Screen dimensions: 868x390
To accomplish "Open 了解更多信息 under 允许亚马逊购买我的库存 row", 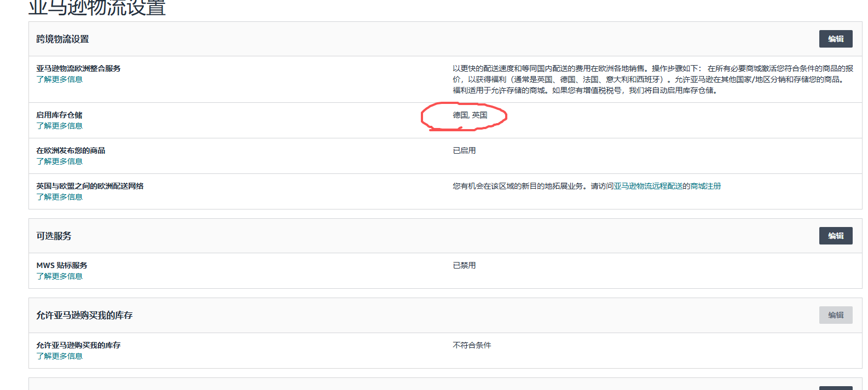I will [59, 356].
